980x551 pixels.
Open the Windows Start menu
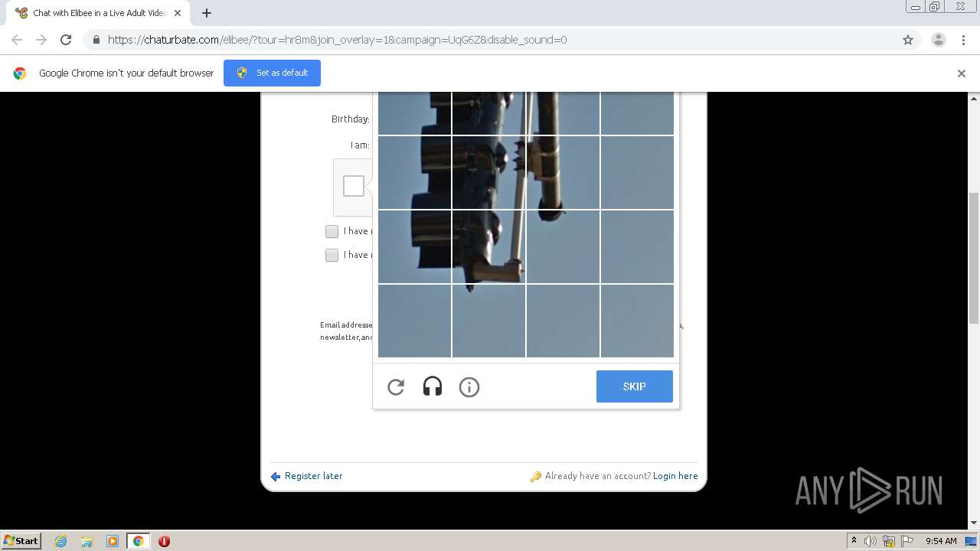coord(21,541)
